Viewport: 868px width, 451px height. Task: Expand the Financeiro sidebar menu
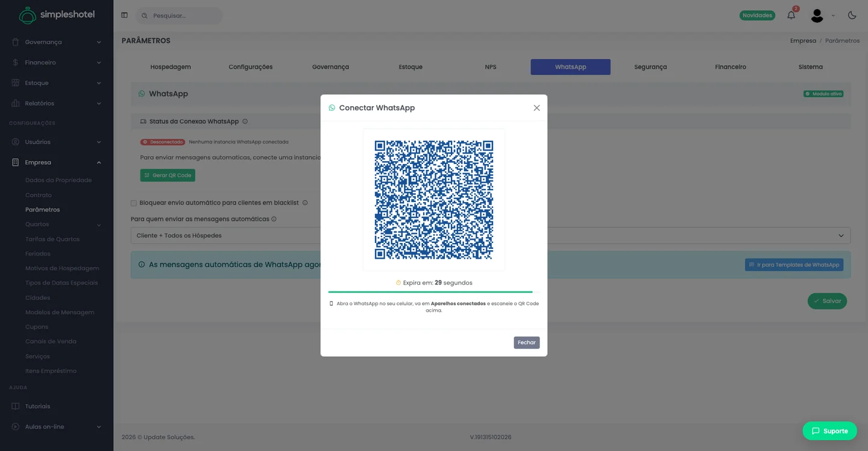point(99,63)
